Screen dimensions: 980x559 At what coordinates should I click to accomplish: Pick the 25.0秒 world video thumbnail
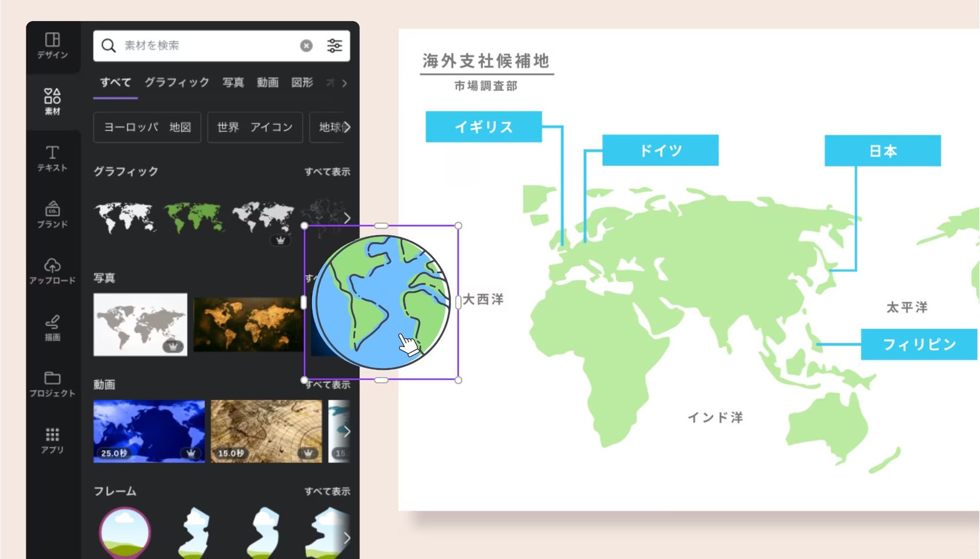148,430
